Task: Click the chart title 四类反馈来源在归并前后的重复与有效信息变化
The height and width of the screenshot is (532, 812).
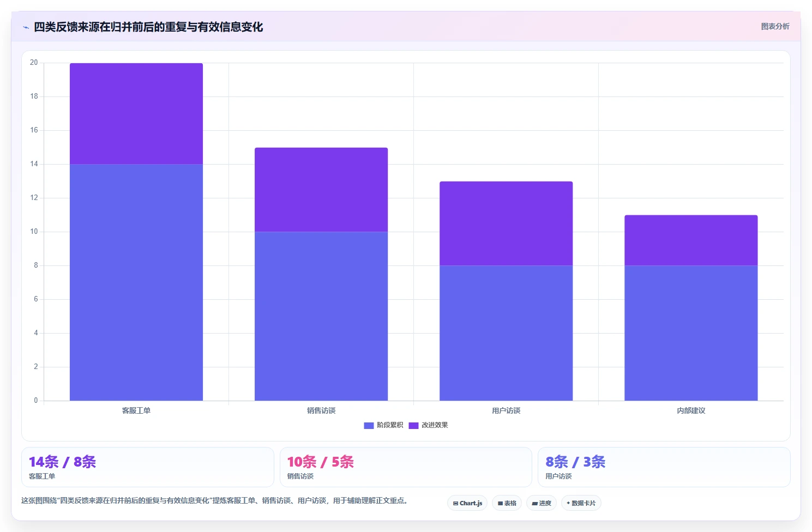Action: click(x=148, y=27)
